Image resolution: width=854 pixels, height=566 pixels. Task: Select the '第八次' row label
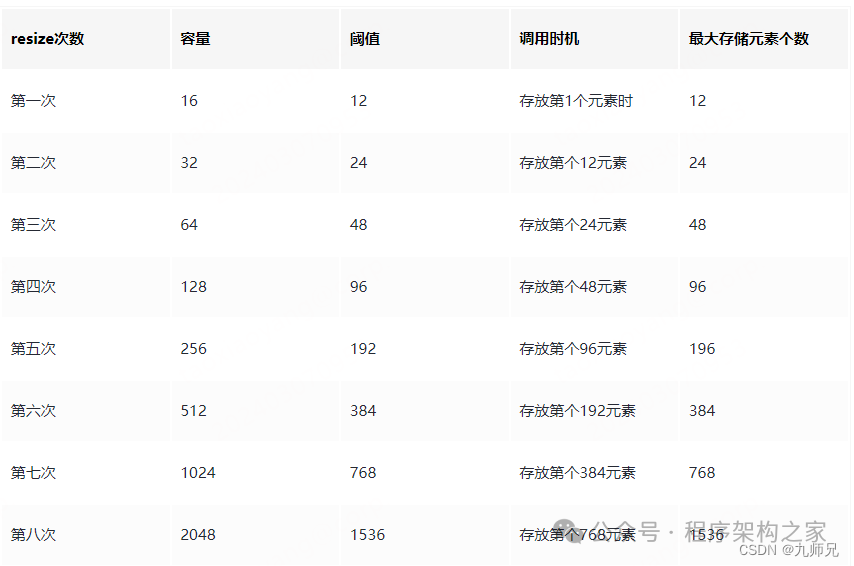(x=33, y=535)
